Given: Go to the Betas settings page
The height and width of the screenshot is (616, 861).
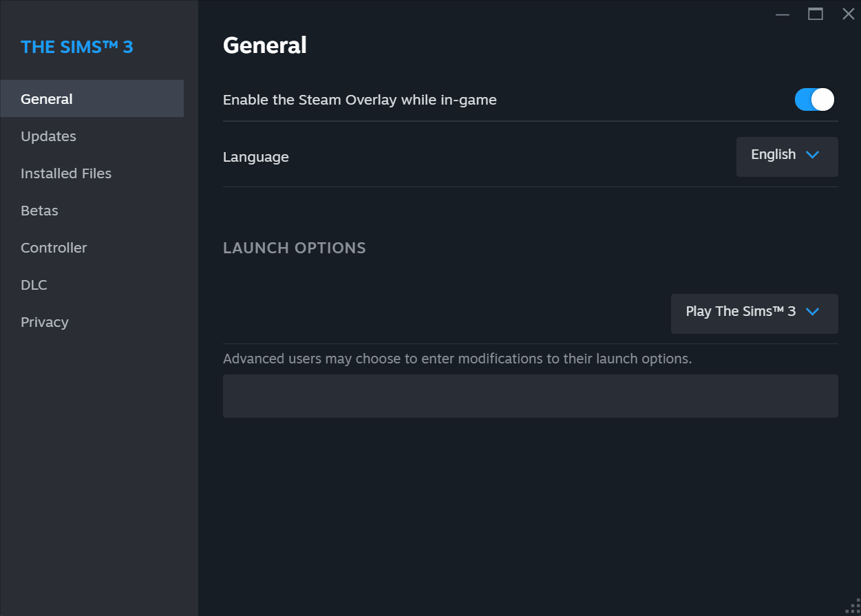Looking at the screenshot, I should (x=39, y=211).
